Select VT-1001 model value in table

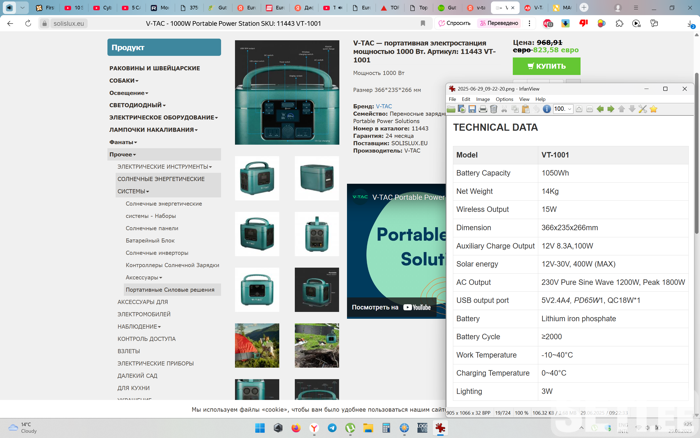pos(555,155)
